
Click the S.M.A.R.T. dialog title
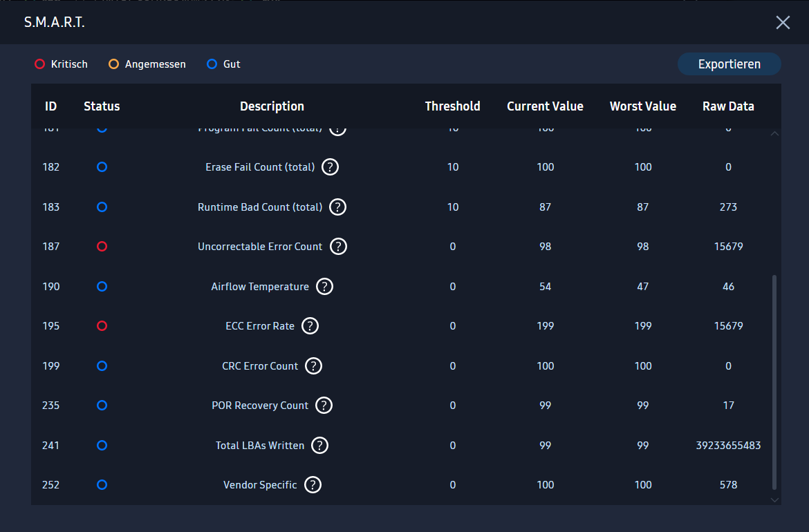[54, 22]
